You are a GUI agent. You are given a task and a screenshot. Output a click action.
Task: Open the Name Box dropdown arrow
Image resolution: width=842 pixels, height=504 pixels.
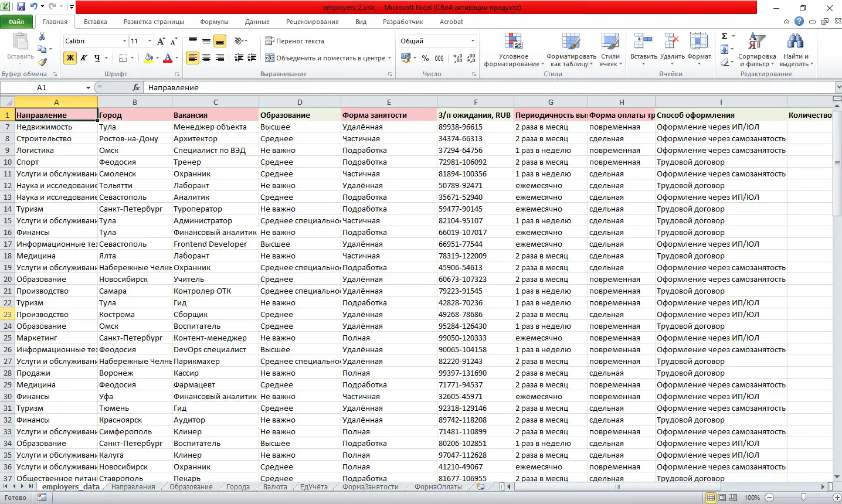pos(88,87)
